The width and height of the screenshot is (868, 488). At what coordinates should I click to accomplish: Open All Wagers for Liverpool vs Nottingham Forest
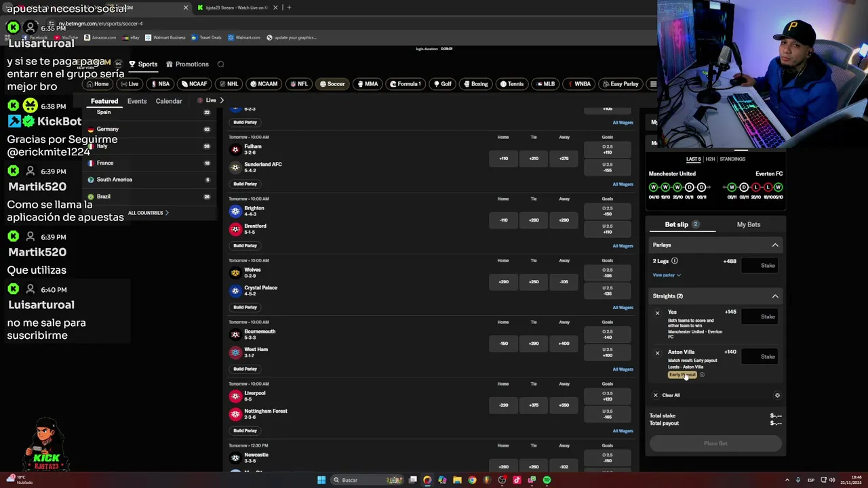click(x=623, y=431)
